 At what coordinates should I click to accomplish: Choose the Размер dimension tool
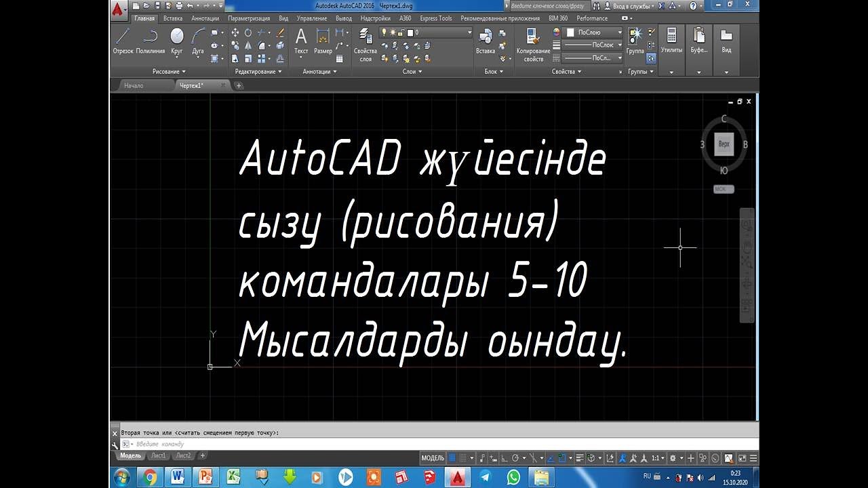[x=323, y=41]
